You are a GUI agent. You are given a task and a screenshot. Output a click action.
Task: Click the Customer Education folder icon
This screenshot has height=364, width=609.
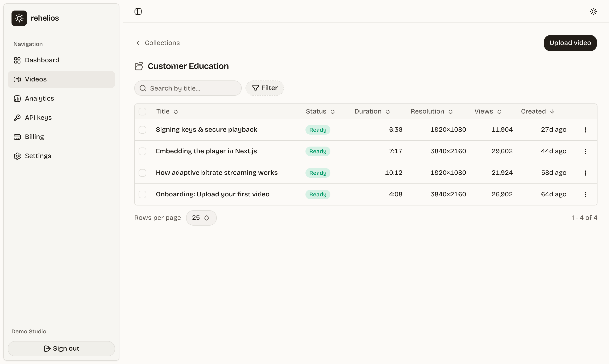point(139,66)
